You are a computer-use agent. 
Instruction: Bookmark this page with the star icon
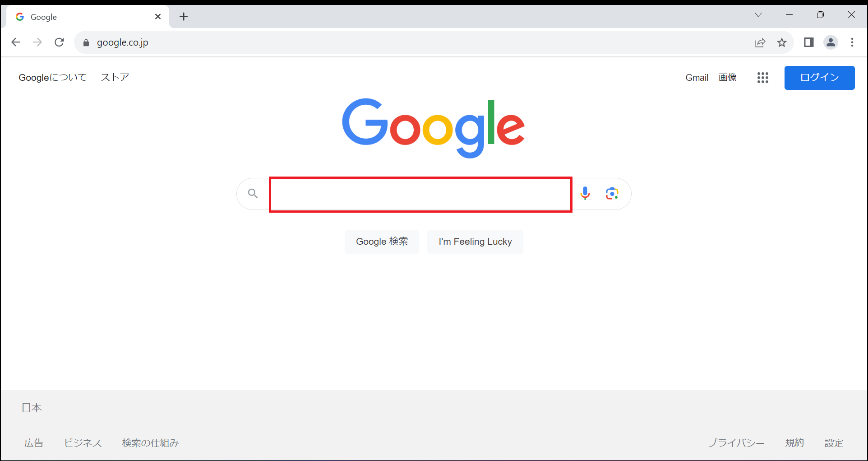[x=782, y=42]
